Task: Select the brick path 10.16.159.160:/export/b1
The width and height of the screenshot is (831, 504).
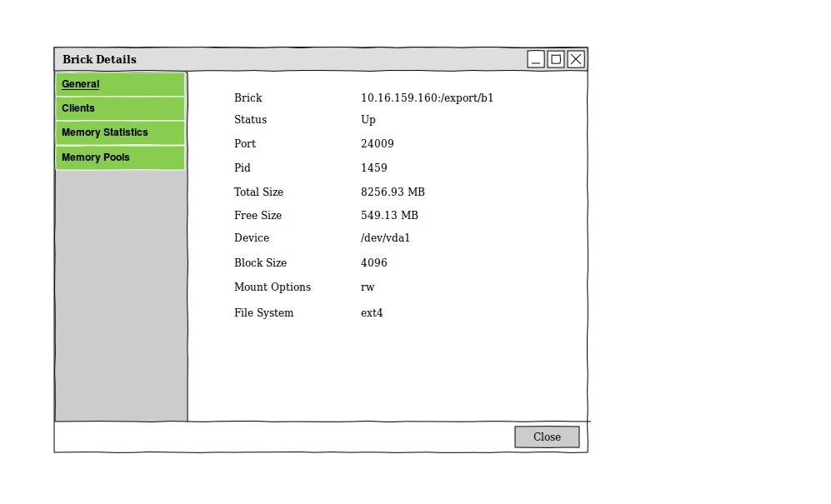Action: (x=427, y=97)
